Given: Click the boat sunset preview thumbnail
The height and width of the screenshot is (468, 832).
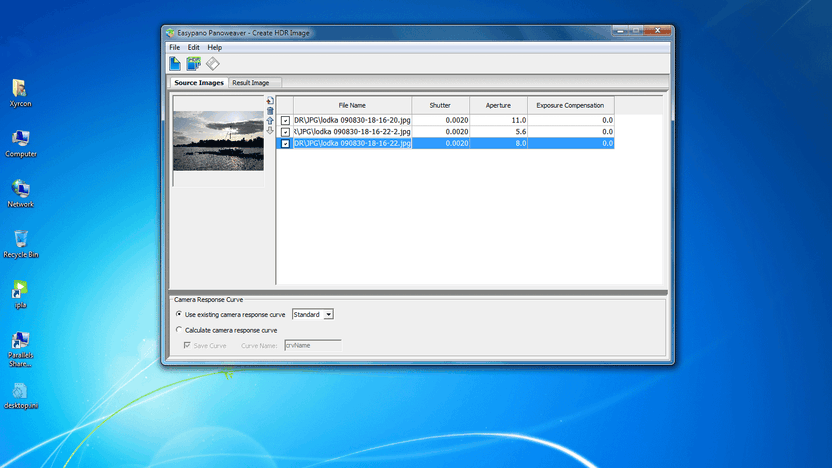Looking at the screenshot, I should coord(218,141).
